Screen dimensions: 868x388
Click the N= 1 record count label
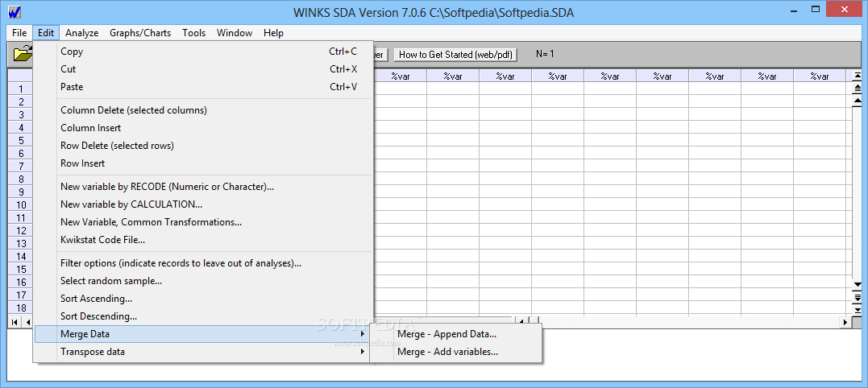545,54
